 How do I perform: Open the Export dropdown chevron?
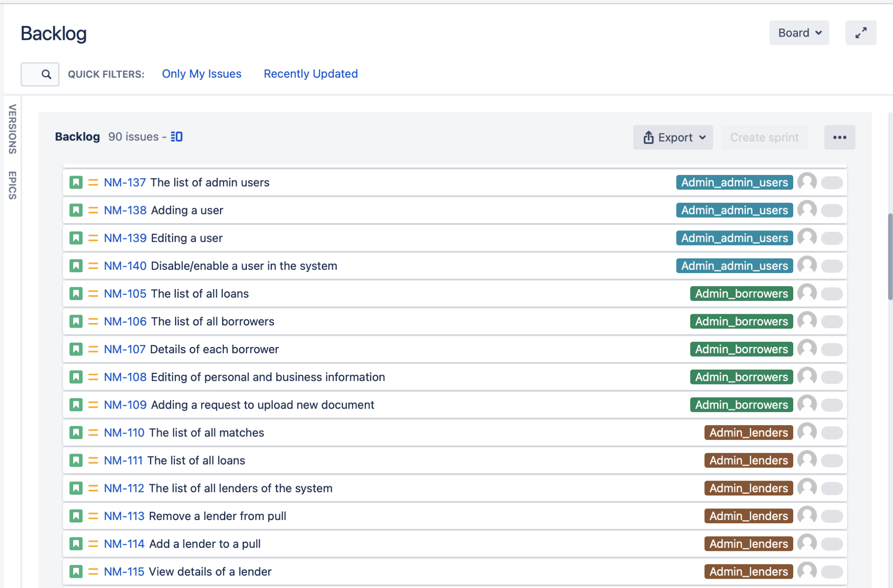pyautogui.click(x=703, y=137)
